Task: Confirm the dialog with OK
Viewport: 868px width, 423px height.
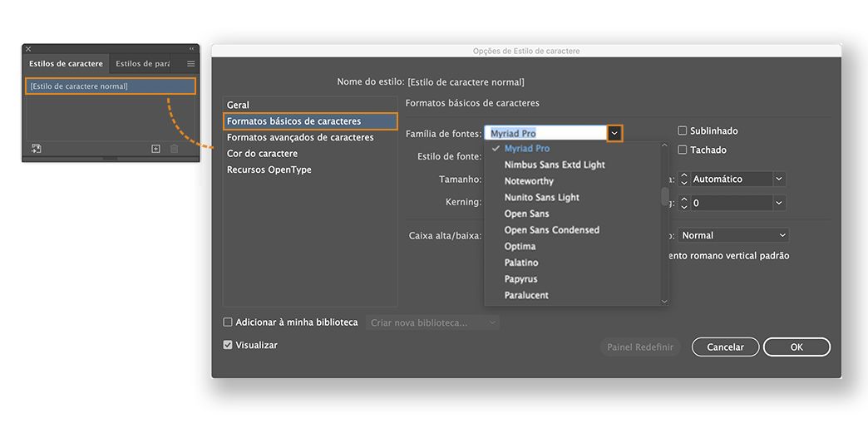Action: tap(796, 347)
